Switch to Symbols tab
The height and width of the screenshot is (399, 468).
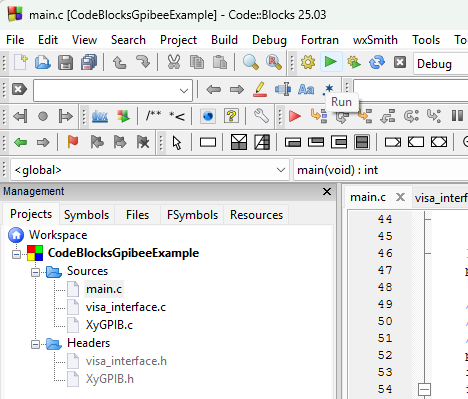tap(87, 215)
